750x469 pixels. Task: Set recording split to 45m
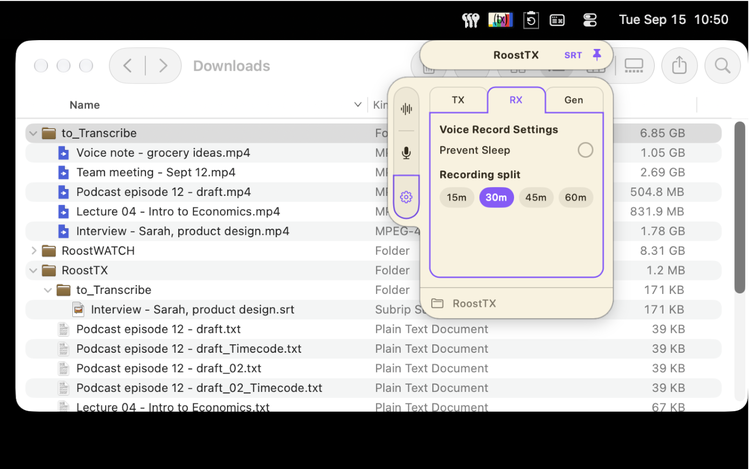point(536,197)
